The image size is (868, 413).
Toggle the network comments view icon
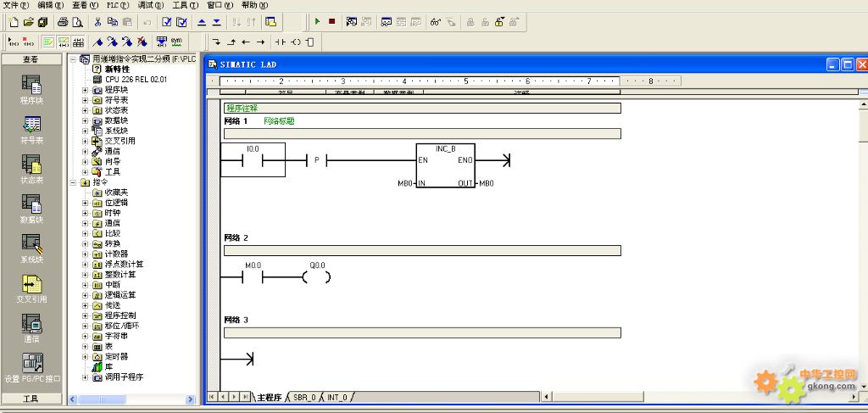[64, 42]
